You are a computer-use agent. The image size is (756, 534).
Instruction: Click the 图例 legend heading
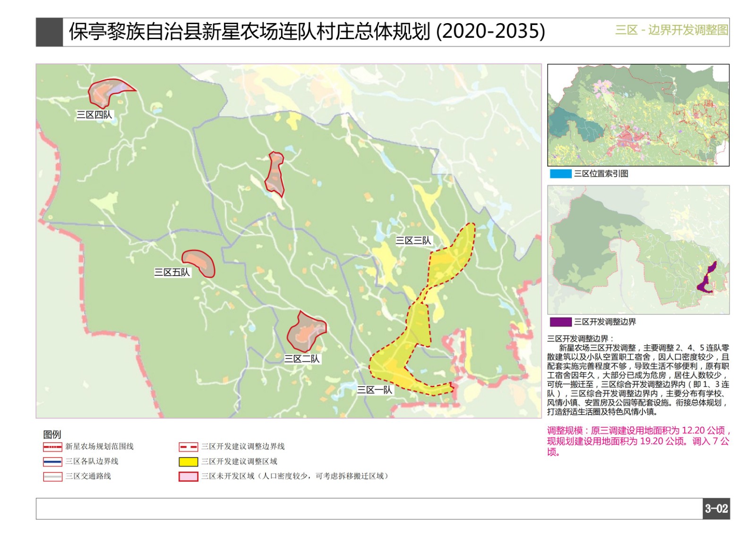(x=52, y=434)
